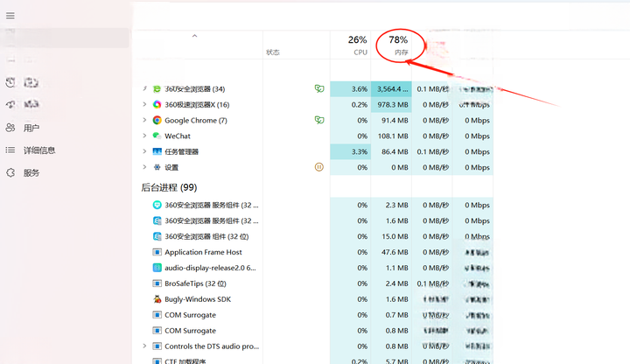
Task: Expand the 设置 process group
Action: point(144,167)
